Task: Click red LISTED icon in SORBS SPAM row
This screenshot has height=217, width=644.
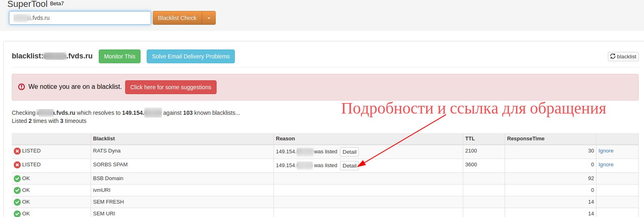Action: point(17,165)
